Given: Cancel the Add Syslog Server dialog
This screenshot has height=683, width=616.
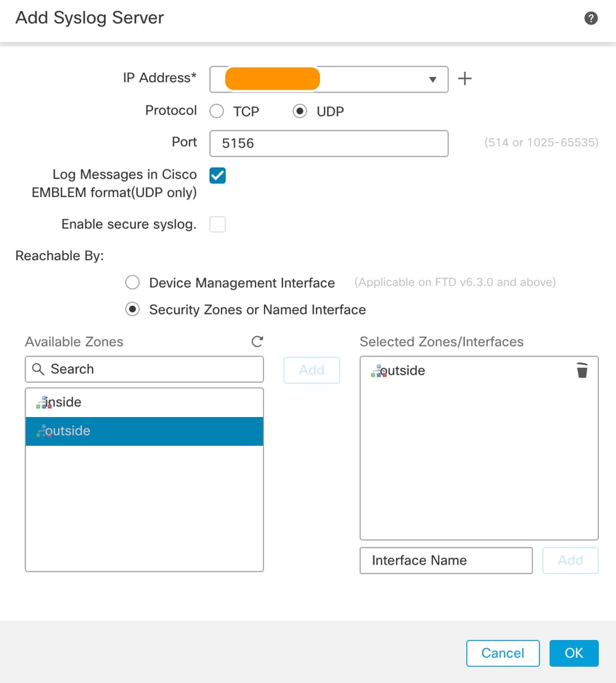Looking at the screenshot, I should point(503,654).
